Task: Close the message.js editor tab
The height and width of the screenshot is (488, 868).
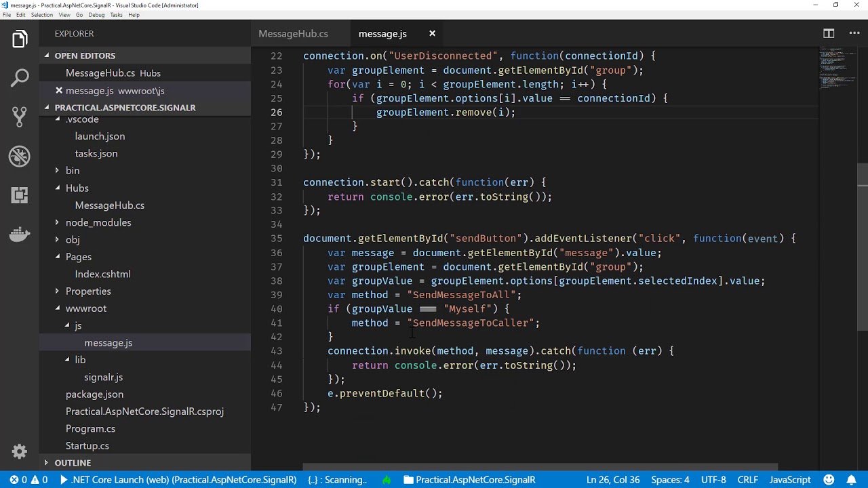Action: [432, 33]
